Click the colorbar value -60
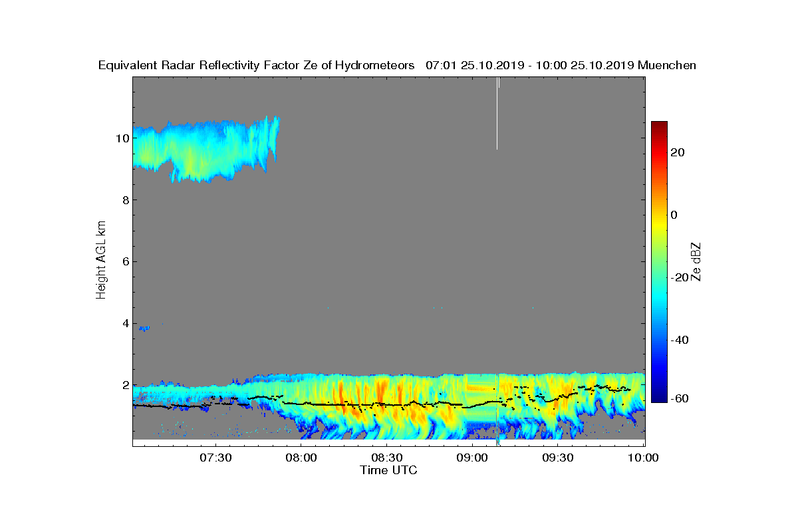This screenshot has width=798, height=532. (678, 398)
